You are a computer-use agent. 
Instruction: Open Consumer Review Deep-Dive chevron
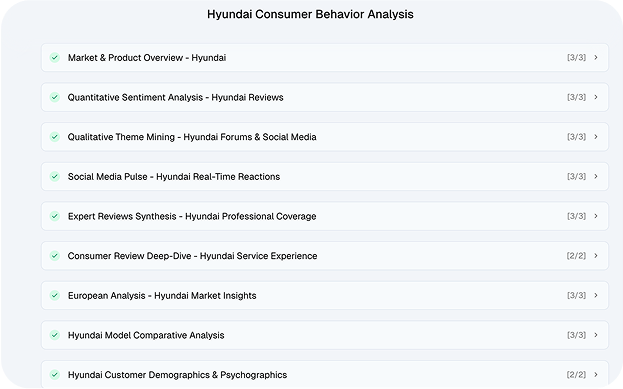click(x=596, y=256)
